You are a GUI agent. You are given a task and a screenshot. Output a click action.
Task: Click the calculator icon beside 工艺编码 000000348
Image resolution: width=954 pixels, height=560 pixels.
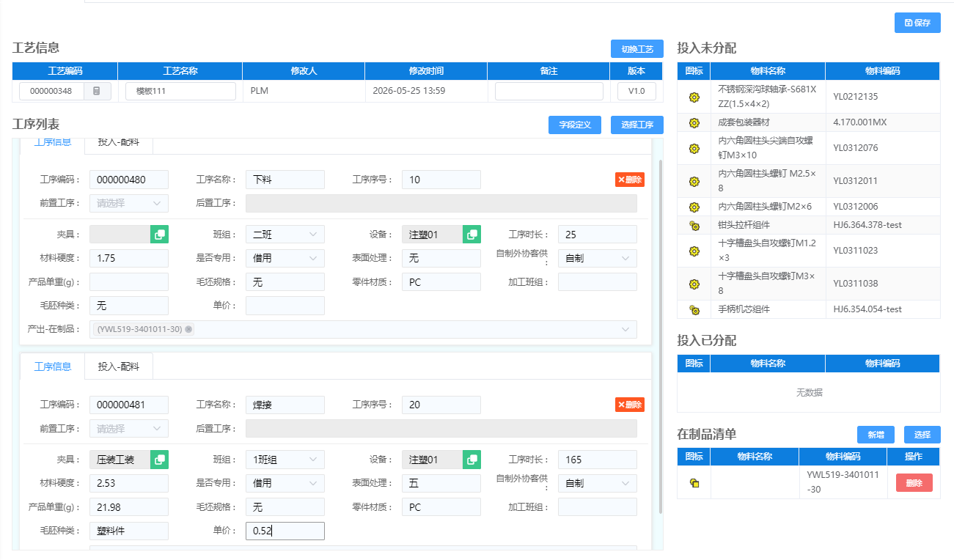(x=97, y=91)
